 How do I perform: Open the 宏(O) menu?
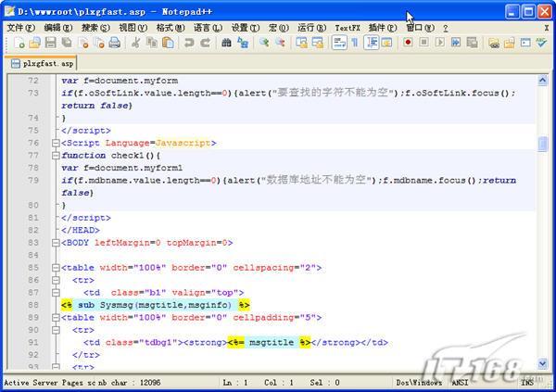[x=279, y=28]
